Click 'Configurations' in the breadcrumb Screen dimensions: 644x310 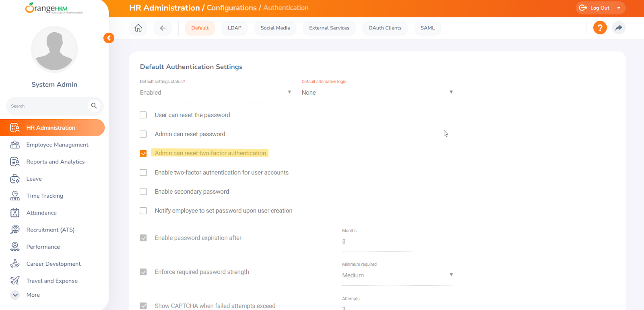point(231,8)
